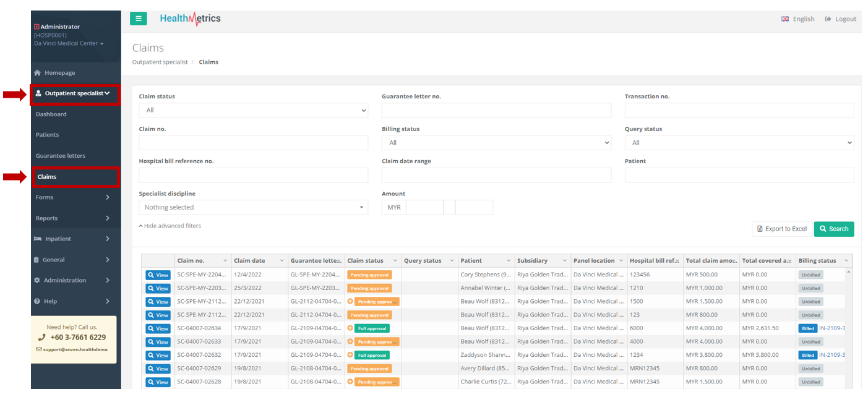Select the Cory Stephens patient cell
Image resolution: width=868 pixels, height=410 pixels.
486,275
